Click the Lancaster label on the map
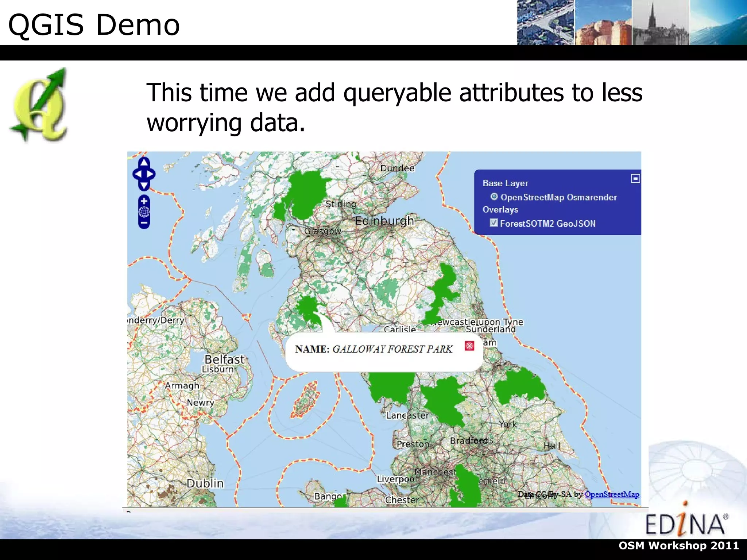747x560 pixels. coord(407,415)
